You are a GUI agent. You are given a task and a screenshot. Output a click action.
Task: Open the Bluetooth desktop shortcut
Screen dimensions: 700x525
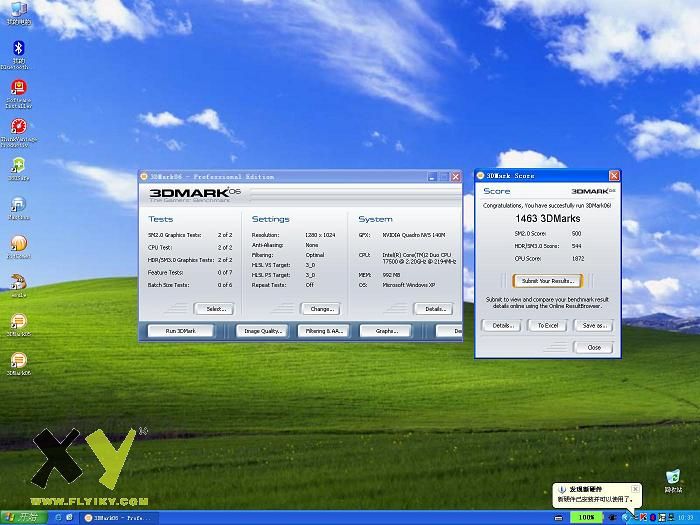pos(18,54)
